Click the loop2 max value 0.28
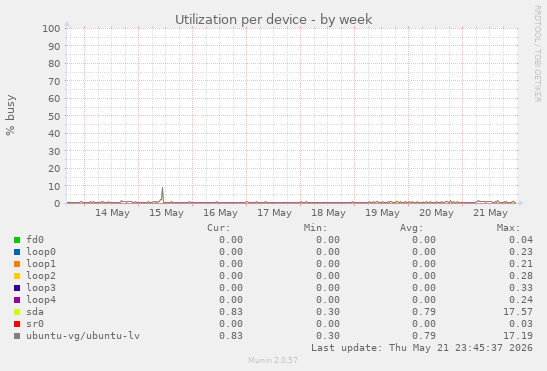 pyautogui.click(x=520, y=276)
